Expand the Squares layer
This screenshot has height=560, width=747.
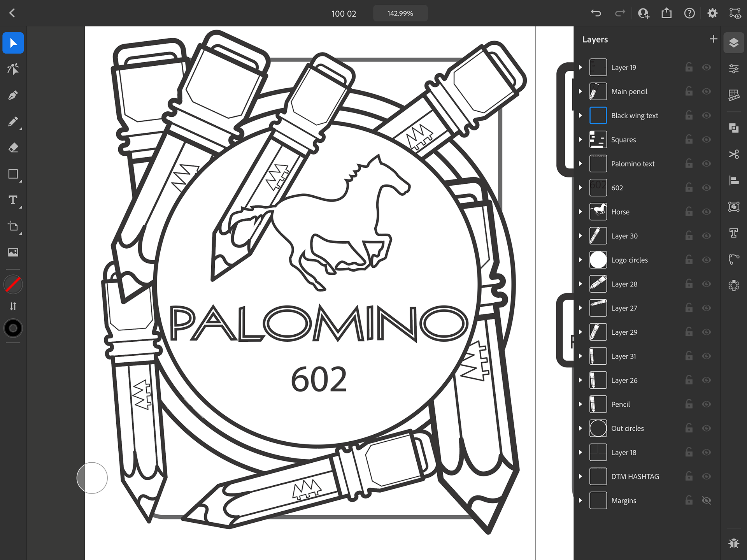coord(580,139)
